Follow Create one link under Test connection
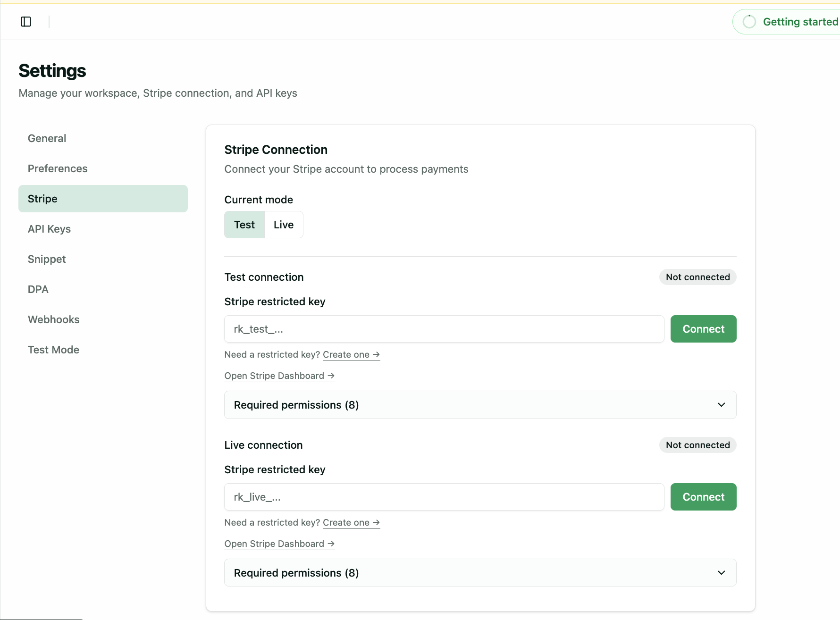840x620 pixels. 351,355
